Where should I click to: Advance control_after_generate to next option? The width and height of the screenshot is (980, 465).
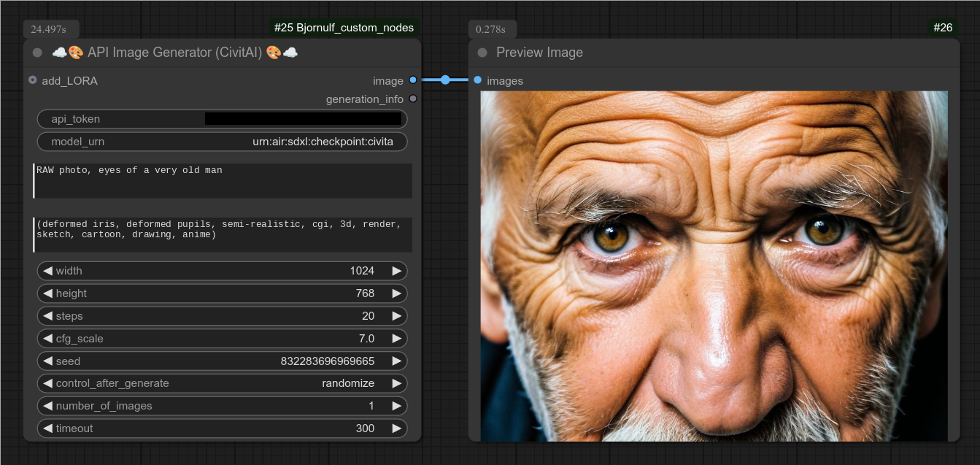tap(396, 383)
